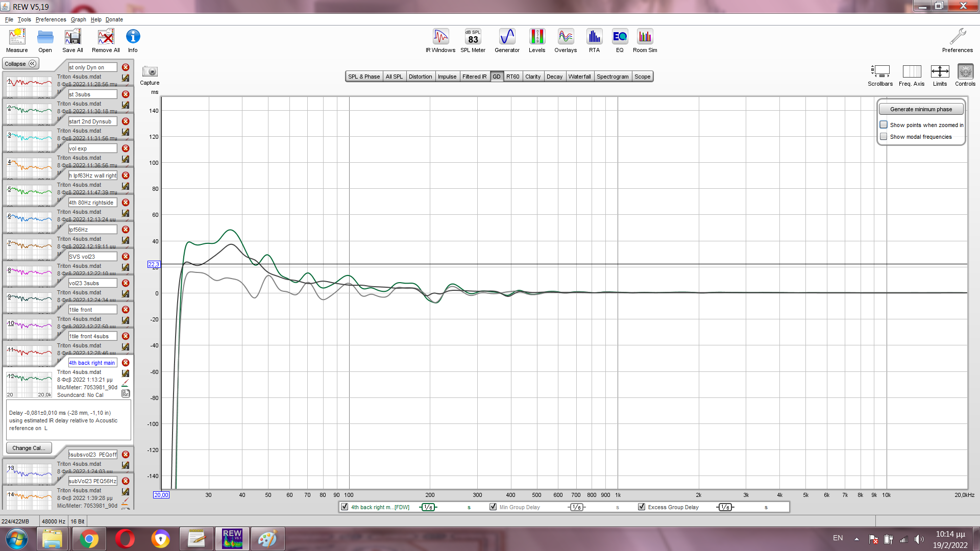Viewport: 980px width, 551px height.
Task: Select the 'SVS vol23' measurement thumbnail
Action: pos(30,276)
